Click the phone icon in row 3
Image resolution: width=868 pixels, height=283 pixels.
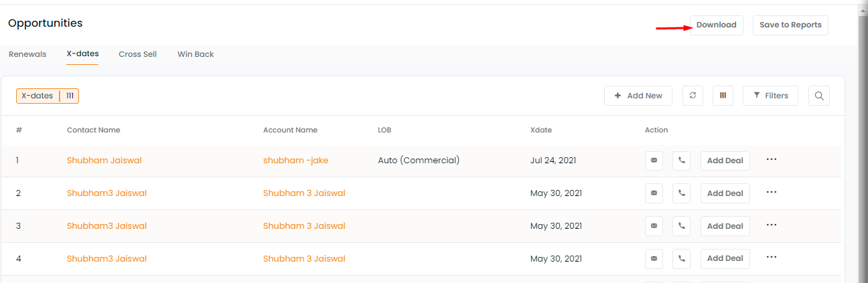click(681, 226)
